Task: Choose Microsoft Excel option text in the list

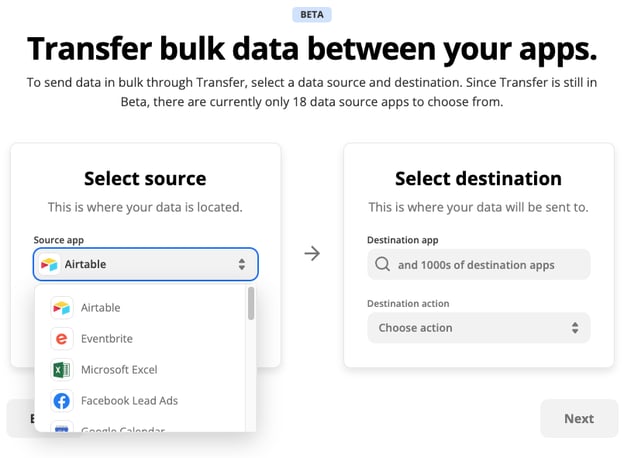Action: (119, 370)
